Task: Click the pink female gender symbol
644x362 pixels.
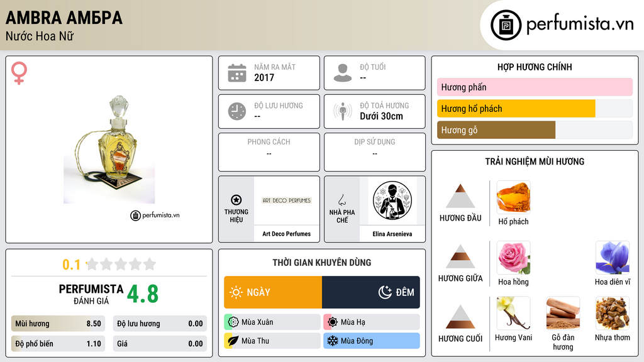Action: click(x=19, y=73)
